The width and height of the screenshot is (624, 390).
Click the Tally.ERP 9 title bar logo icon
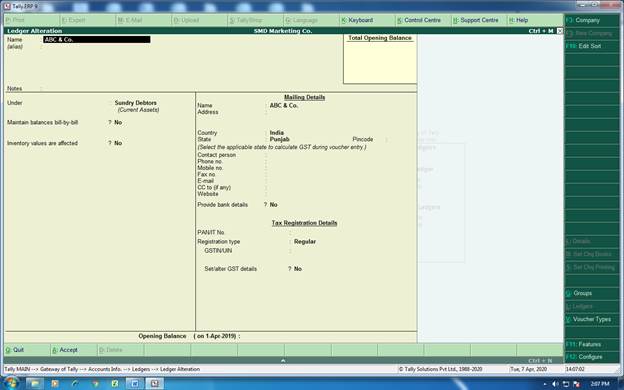(7, 6)
